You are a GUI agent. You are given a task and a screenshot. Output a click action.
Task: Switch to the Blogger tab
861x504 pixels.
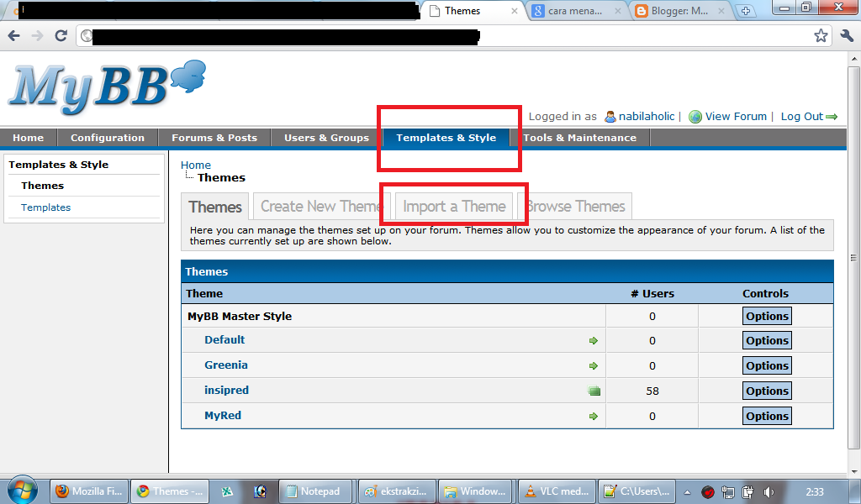point(679,11)
